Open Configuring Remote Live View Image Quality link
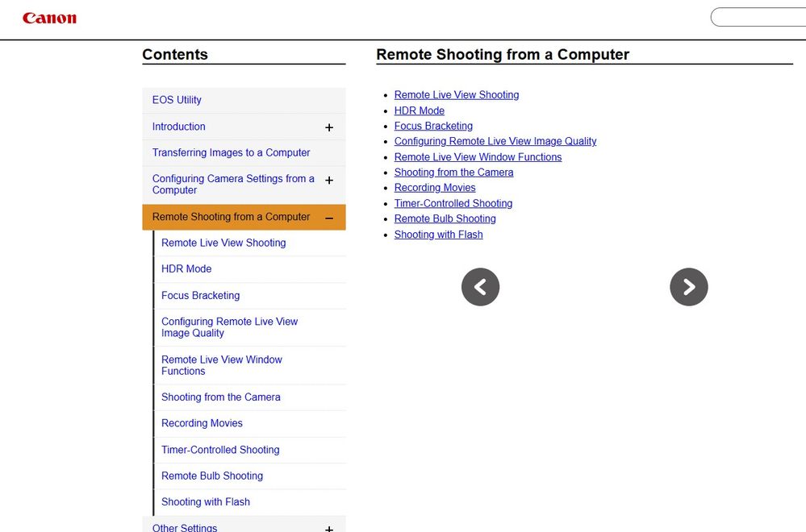The width and height of the screenshot is (806, 532). (495, 141)
